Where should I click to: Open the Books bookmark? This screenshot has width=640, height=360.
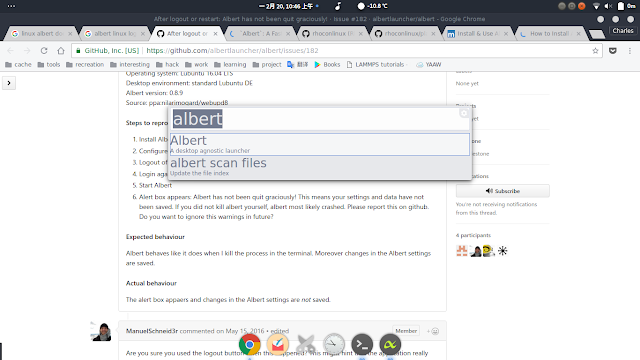327,64
